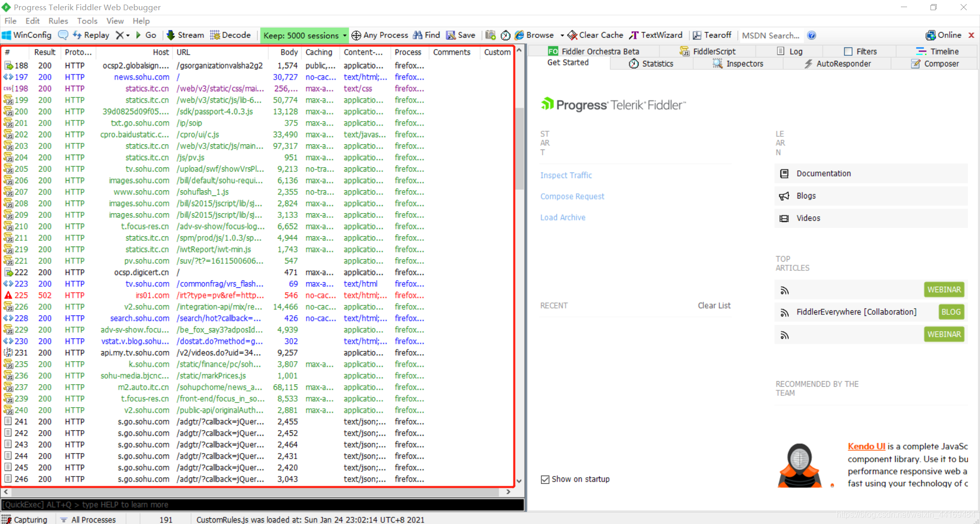The width and height of the screenshot is (980, 524).
Task: Click the Inspect Traffic link
Action: pyautogui.click(x=566, y=175)
